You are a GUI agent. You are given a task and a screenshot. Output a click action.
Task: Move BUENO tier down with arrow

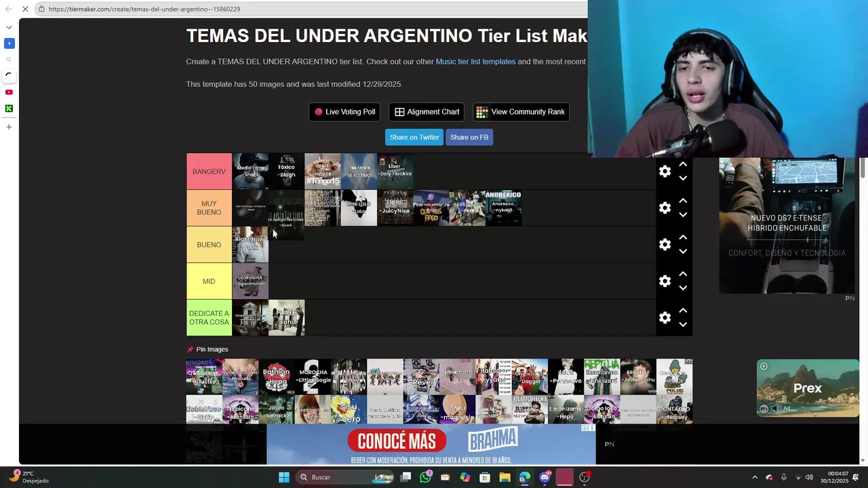point(683,251)
